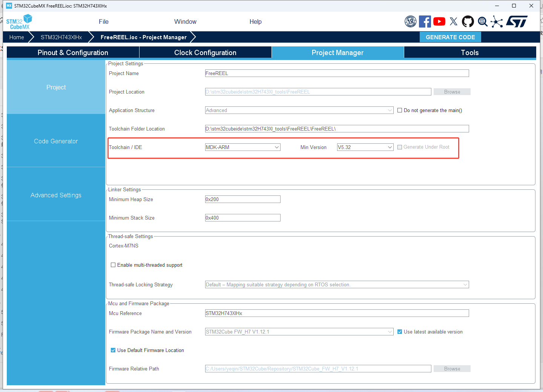Click the ST community network icon

[x=497, y=22]
